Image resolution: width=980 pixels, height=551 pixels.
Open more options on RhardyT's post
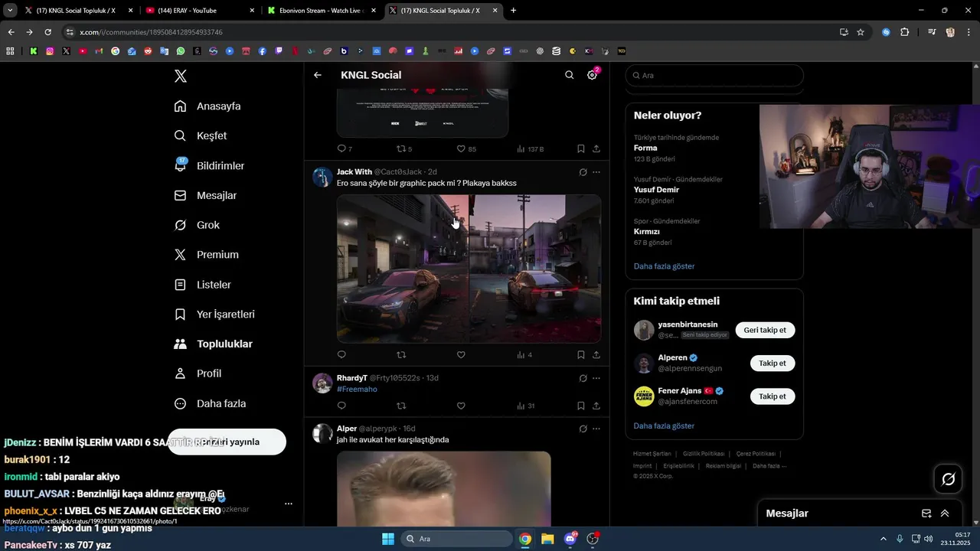596,378
